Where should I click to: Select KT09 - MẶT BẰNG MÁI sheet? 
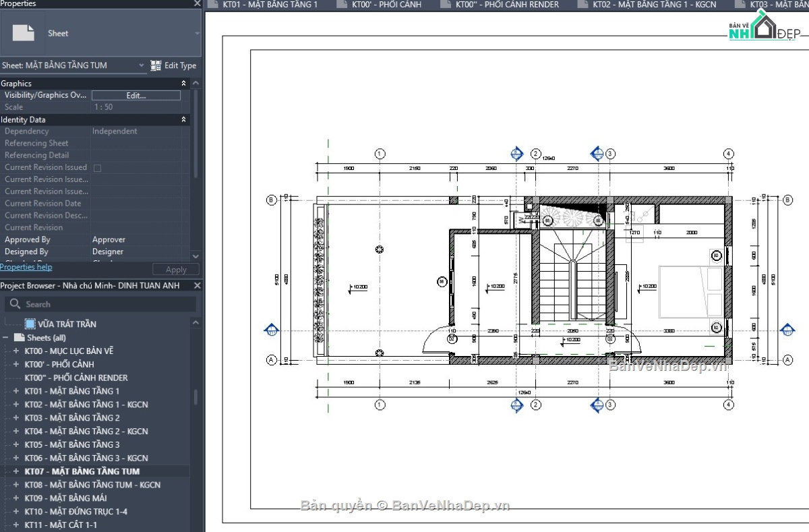tap(65, 498)
